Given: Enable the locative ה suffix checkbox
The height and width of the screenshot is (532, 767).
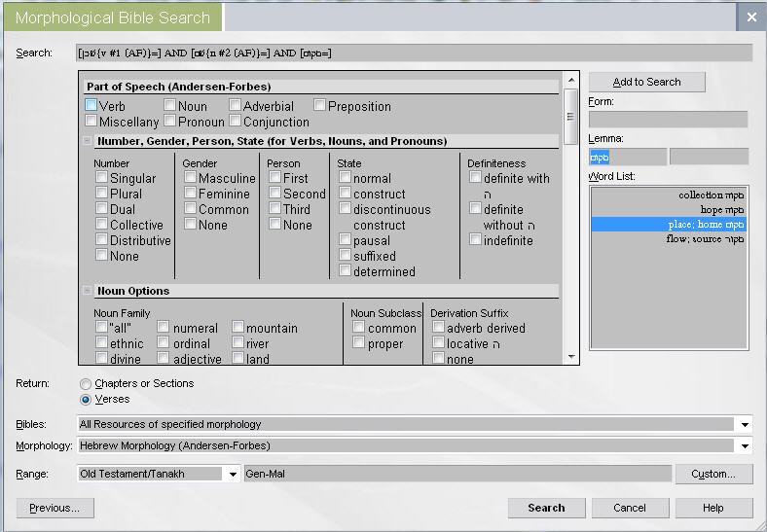Looking at the screenshot, I should (x=438, y=342).
